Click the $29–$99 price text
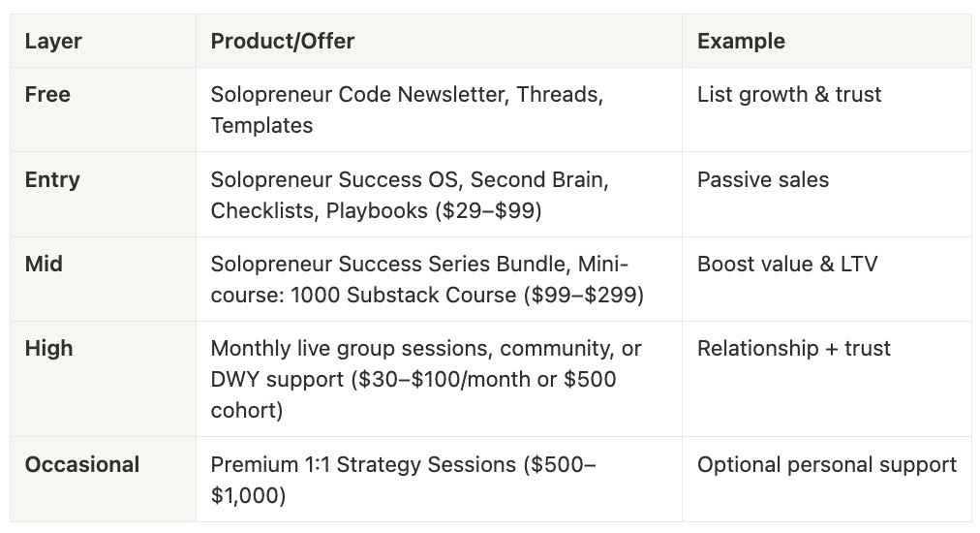 (488, 211)
